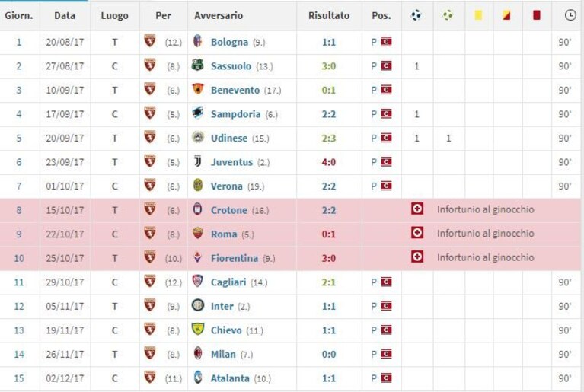Viewport: 584px width, 392px height.
Task: Click the goals scored ball icon header
Action: click(416, 15)
